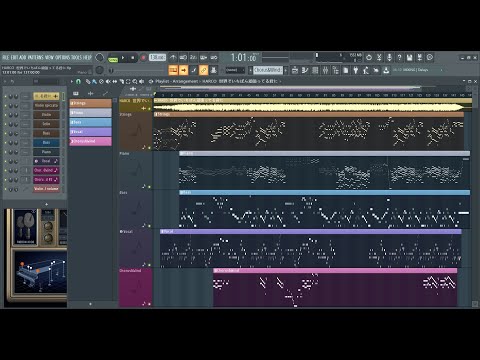Mute the Vocal playlist track LED
This screenshot has width=480, height=360.
pyautogui.click(x=149, y=265)
